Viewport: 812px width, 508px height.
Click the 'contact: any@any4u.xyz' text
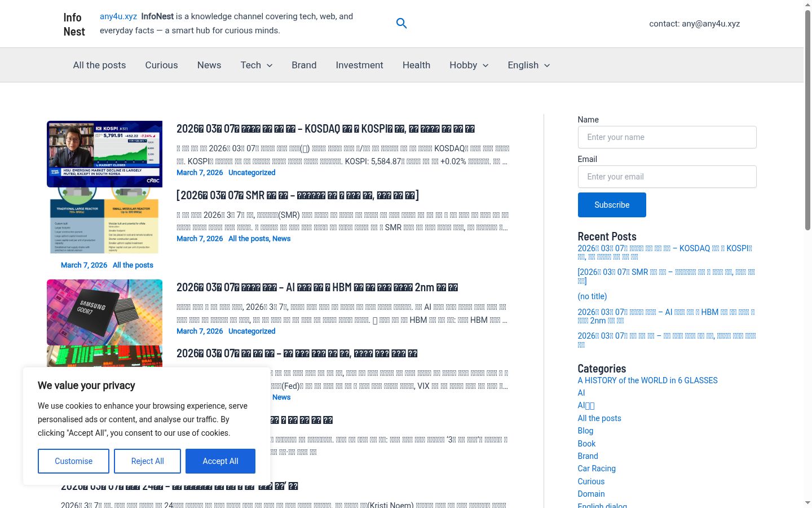pyautogui.click(x=695, y=24)
